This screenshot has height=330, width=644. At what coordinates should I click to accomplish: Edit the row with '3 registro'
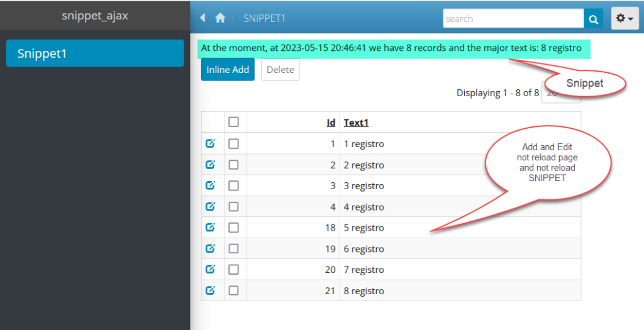click(x=211, y=185)
